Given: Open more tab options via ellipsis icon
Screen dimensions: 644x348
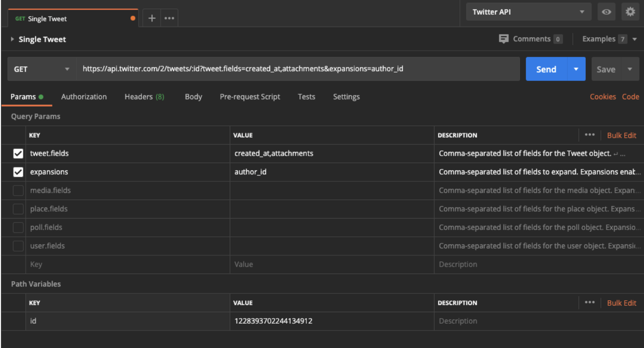Looking at the screenshot, I should 169,17.
